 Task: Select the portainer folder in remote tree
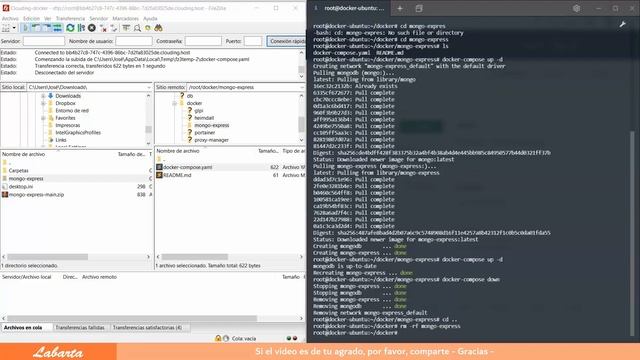(204, 133)
